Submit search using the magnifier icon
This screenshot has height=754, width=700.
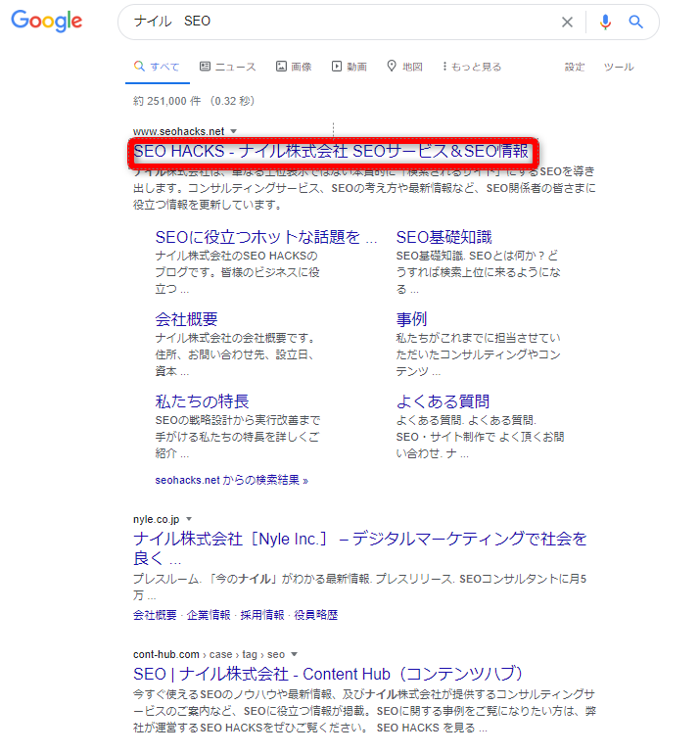635,22
